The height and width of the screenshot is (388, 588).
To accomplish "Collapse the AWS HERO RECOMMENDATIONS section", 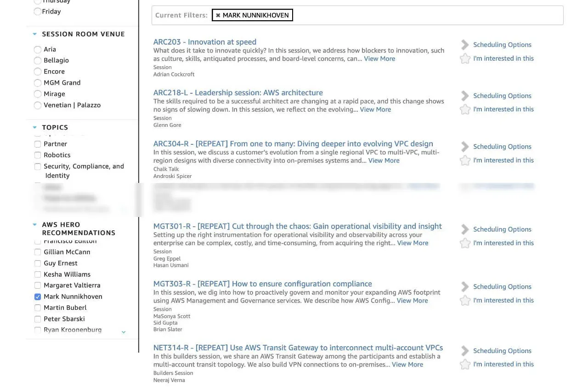I will [34, 224].
